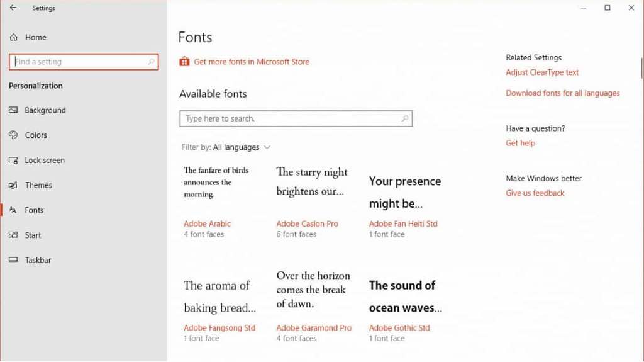Image resolution: width=644 pixels, height=362 pixels.
Task: Click 'The fanfare of birds' preview
Action: click(x=216, y=182)
